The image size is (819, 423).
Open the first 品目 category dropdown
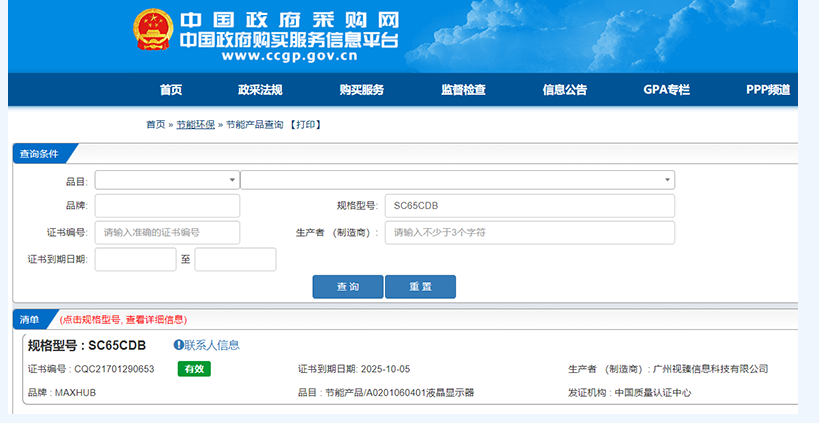[x=167, y=180]
